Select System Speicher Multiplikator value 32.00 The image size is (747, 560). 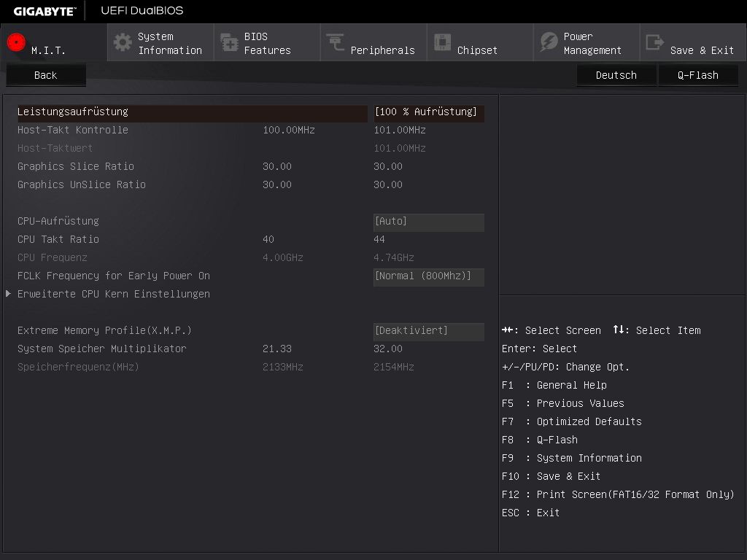point(388,349)
